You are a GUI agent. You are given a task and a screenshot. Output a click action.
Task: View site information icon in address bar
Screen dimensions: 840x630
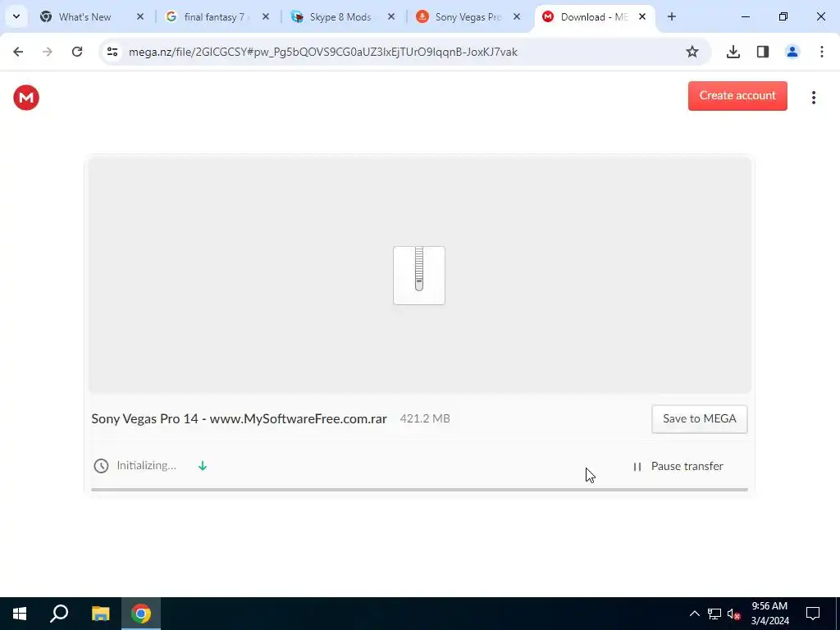[x=112, y=52]
